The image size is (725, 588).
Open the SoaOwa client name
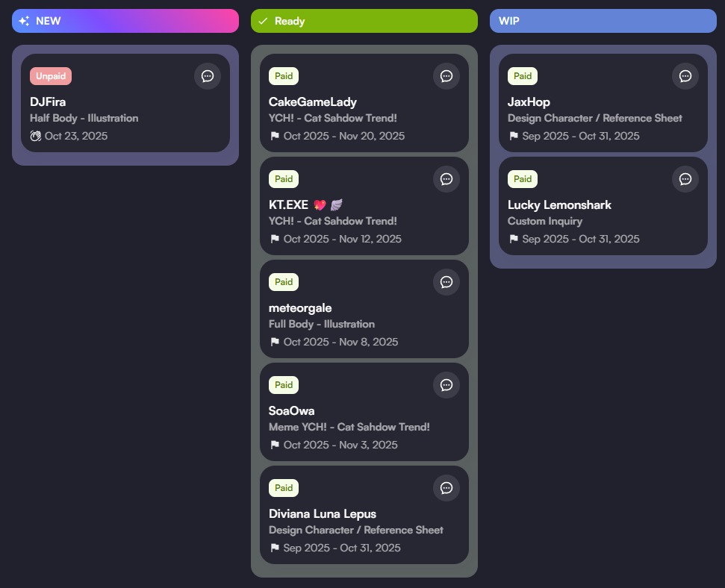click(292, 411)
